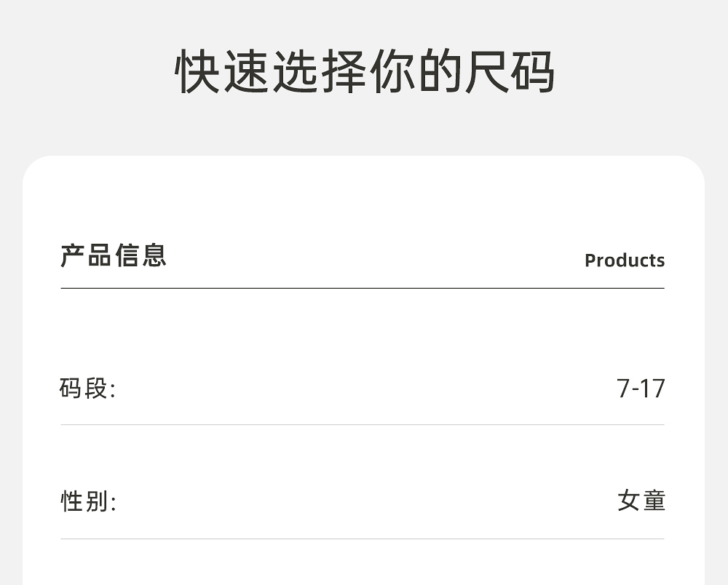Viewport: 728px width, 585px height.
Task: Click the light divider below 码段 row
Action: coord(363,424)
